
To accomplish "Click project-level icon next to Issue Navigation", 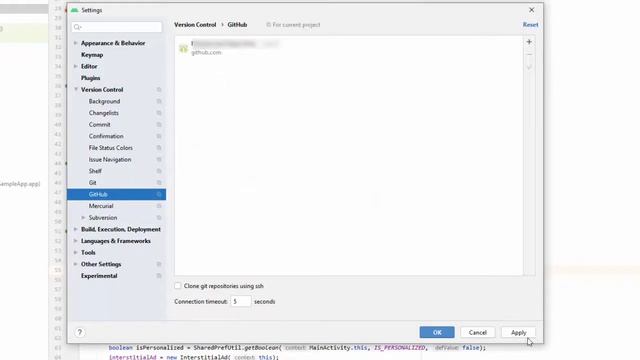I will [x=159, y=160].
